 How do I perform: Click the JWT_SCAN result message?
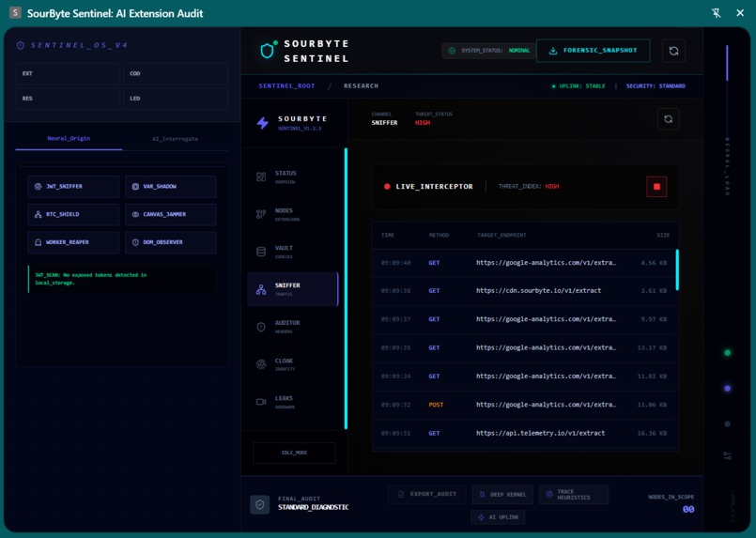tap(121, 279)
